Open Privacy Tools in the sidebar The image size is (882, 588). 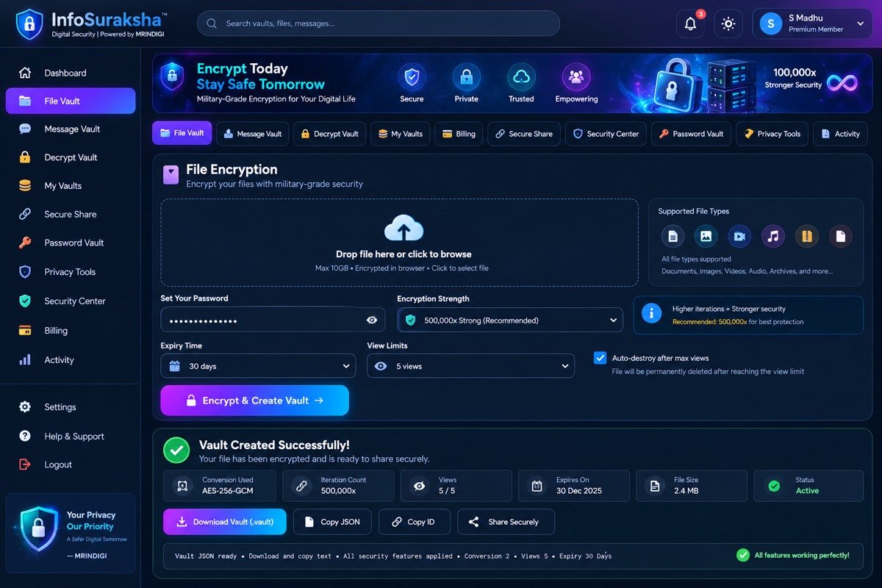(x=71, y=272)
